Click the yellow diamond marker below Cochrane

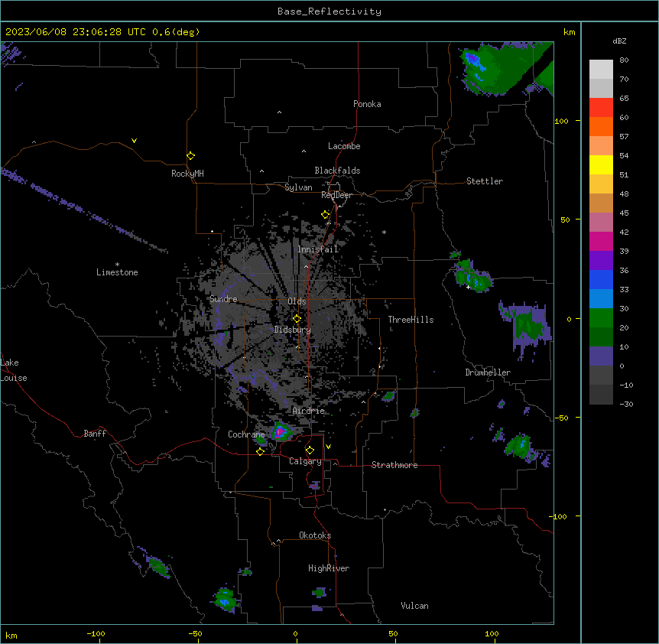coord(260,451)
